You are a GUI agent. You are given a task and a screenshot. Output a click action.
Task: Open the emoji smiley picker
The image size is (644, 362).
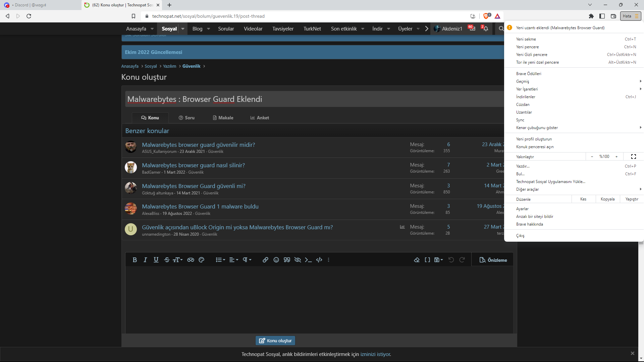click(x=276, y=260)
